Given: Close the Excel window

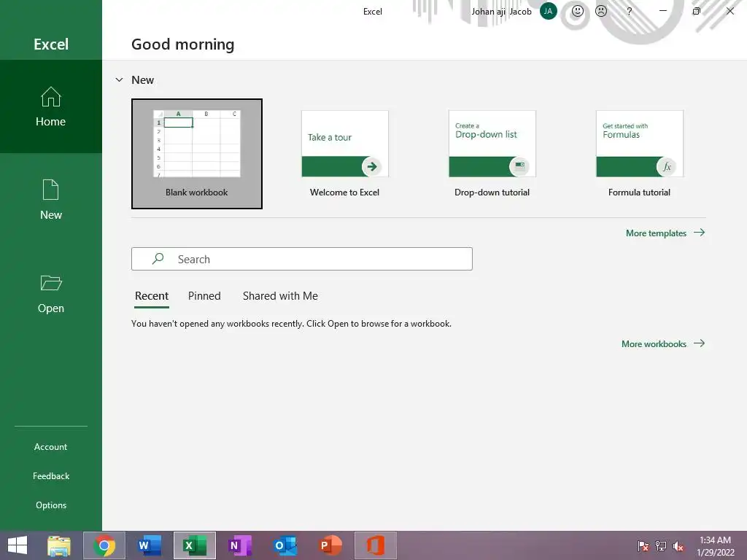Looking at the screenshot, I should (729, 10).
